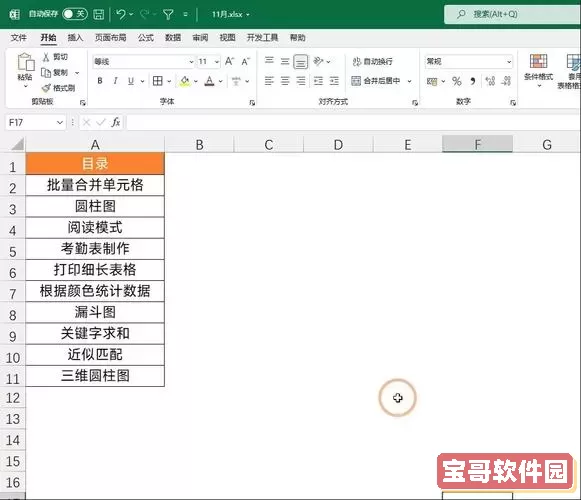
Task: Click the Search (Alt+Q) box
Action: (x=512, y=14)
